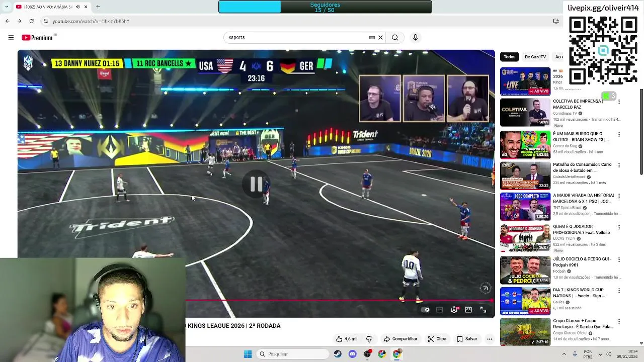
Task: Open OBS Studio from the taskbar
Action: (367, 354)
